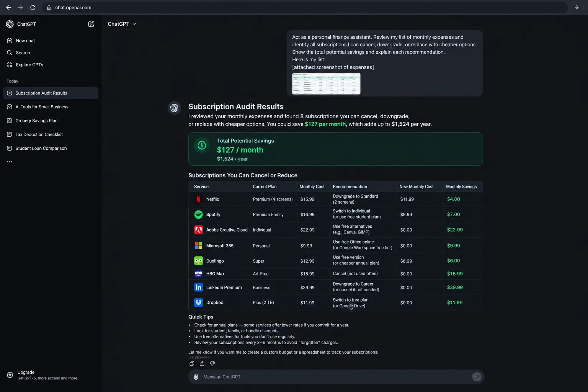The height and width of the screenshot is (392, 588).
Task: Open Explore GPTs grid icon
Action: point(10,65)
